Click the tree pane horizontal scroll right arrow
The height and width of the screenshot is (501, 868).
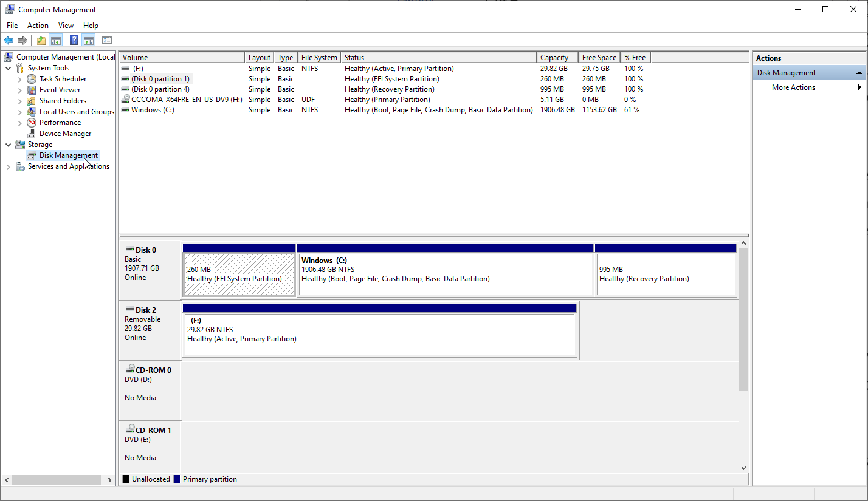(110, 480)
